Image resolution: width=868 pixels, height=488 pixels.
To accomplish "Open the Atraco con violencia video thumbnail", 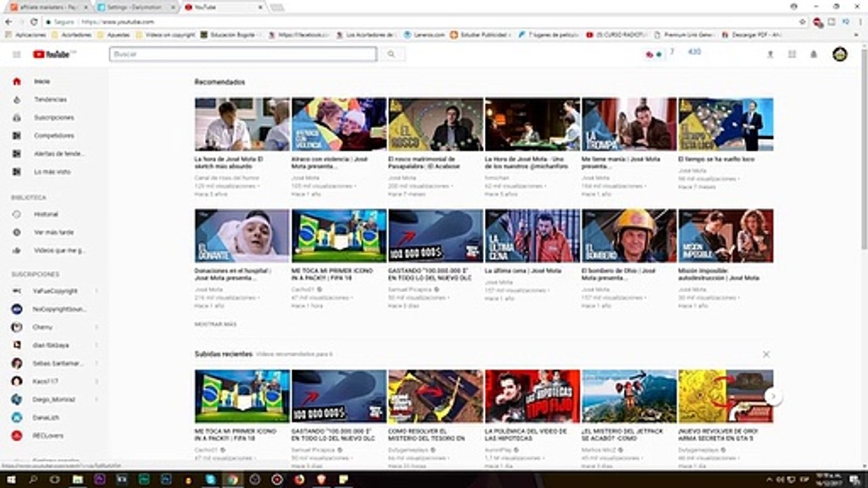I will (339, 124).
